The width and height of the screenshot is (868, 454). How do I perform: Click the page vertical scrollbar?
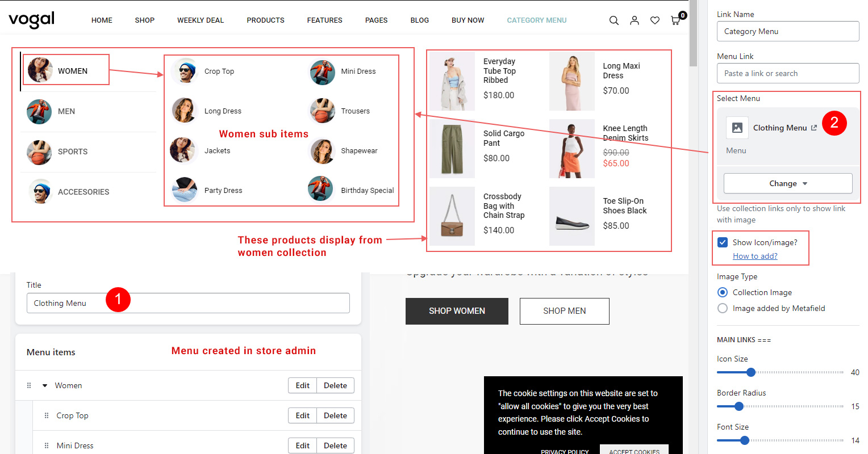(x=693, y=34)
